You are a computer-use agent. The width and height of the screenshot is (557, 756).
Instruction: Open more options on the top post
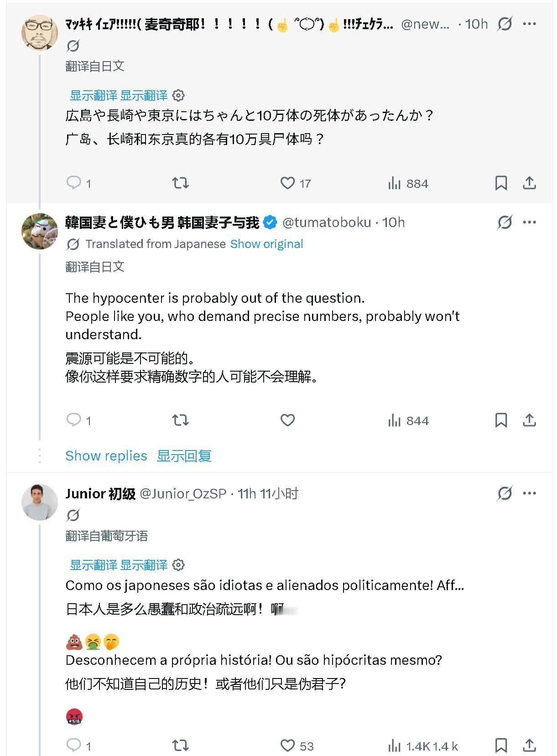(x=529, y=24)
